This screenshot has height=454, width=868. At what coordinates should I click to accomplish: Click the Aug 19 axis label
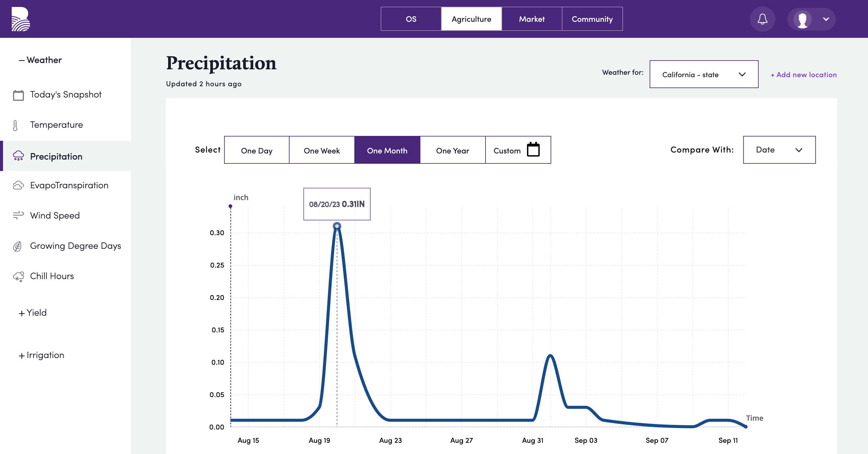[319, 440]
